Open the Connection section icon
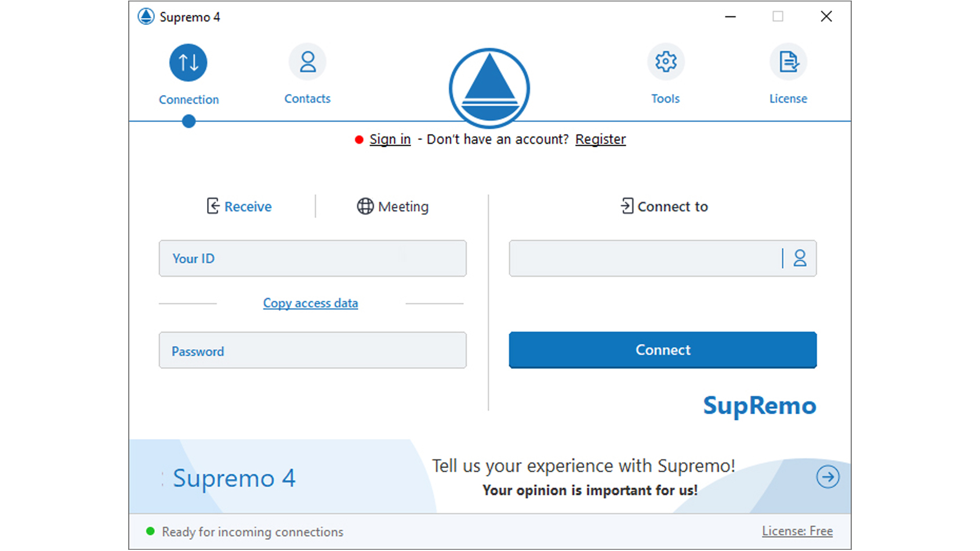Viewport: 980px width, 551px height. [188, 63]
